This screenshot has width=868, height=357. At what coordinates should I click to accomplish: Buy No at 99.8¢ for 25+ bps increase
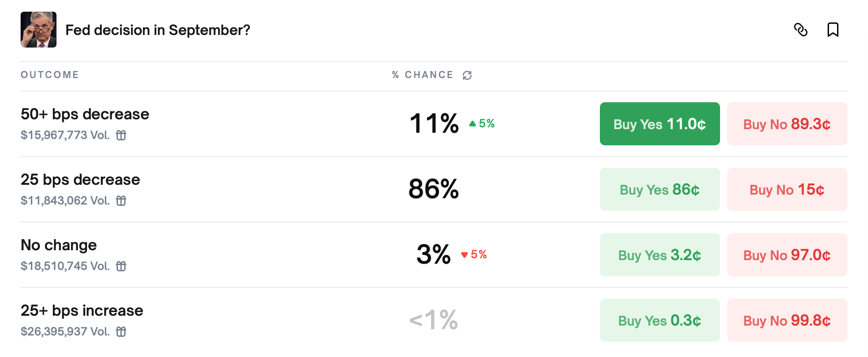click(787, 320)
